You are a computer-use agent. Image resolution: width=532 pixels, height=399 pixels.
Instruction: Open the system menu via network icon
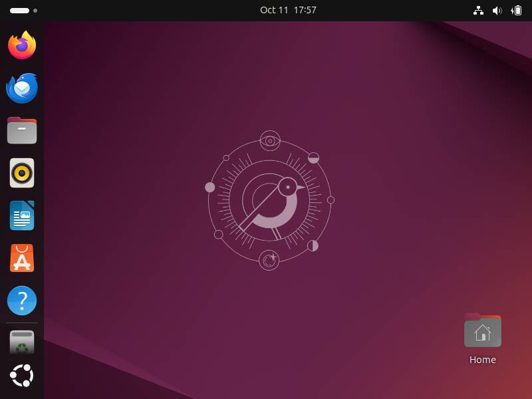click(x=478, y=11)
